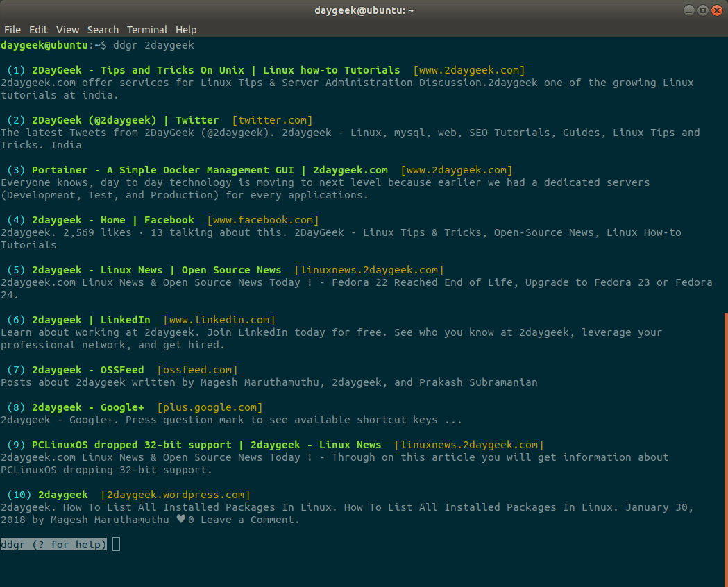Click the ossfeed.com URL in result 7

point(197,370)
